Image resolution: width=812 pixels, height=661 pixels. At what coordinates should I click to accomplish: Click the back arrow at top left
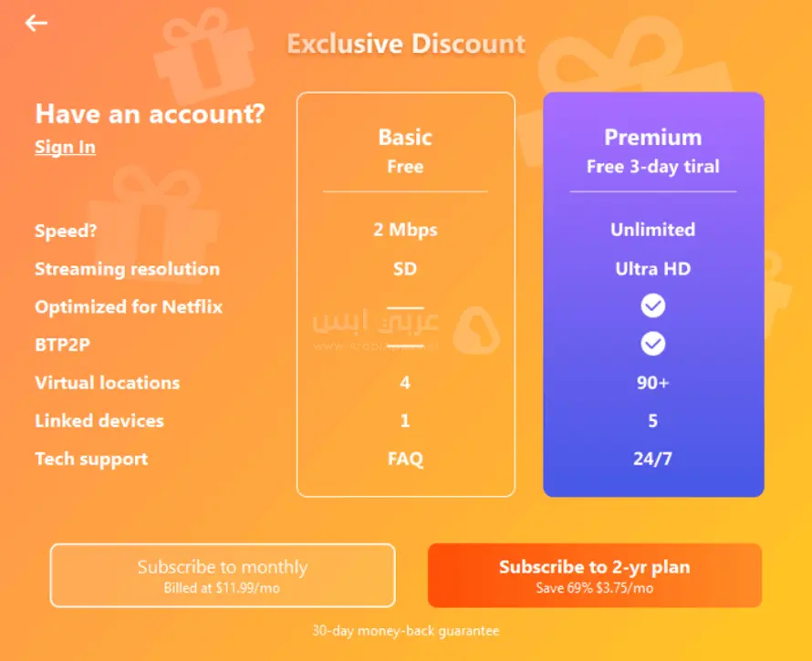(x=36, y=23)
